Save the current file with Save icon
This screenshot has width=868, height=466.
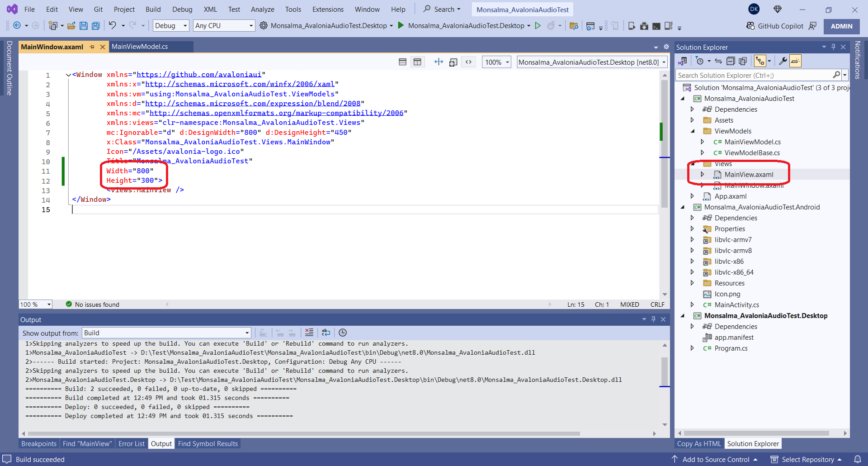tap(84, 26)
